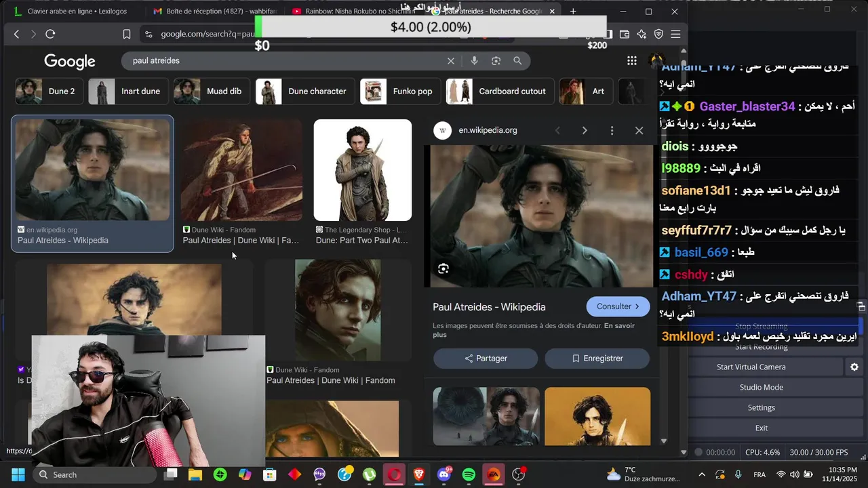This screenshot has width=868, height=488.
Task: Open the En savoir plus link
Action: click(534, 330)
